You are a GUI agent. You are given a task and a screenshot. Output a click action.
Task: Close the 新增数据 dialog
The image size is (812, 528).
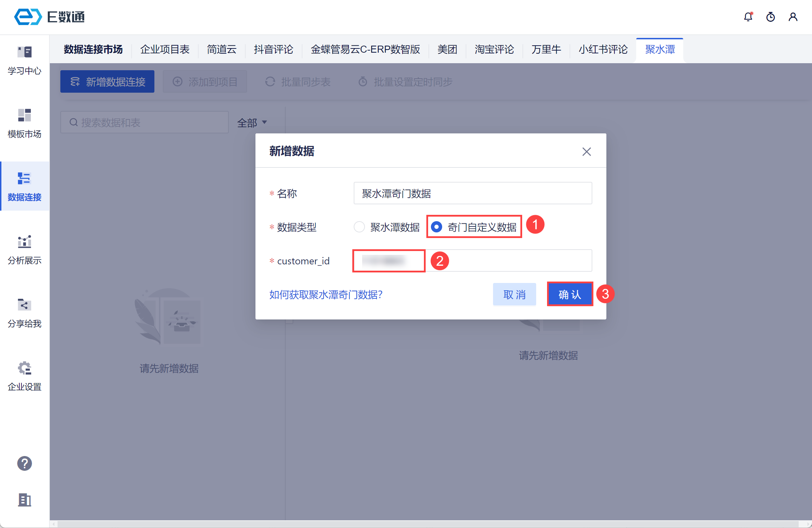tap(586, 152)
